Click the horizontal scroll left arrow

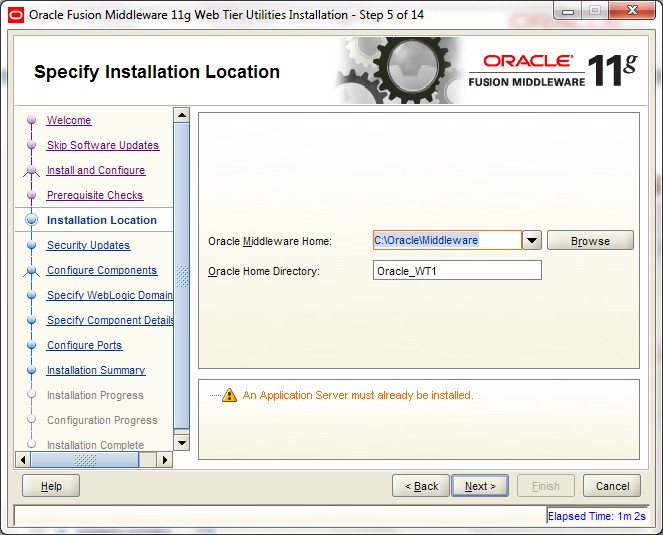(23, 460)
